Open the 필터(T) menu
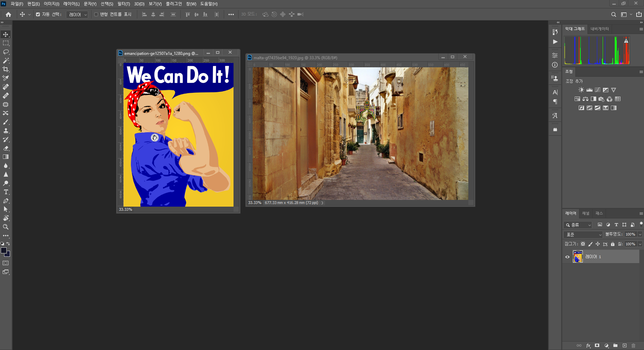The height and width of the screenshot is (350, 644). click(123, 4)
